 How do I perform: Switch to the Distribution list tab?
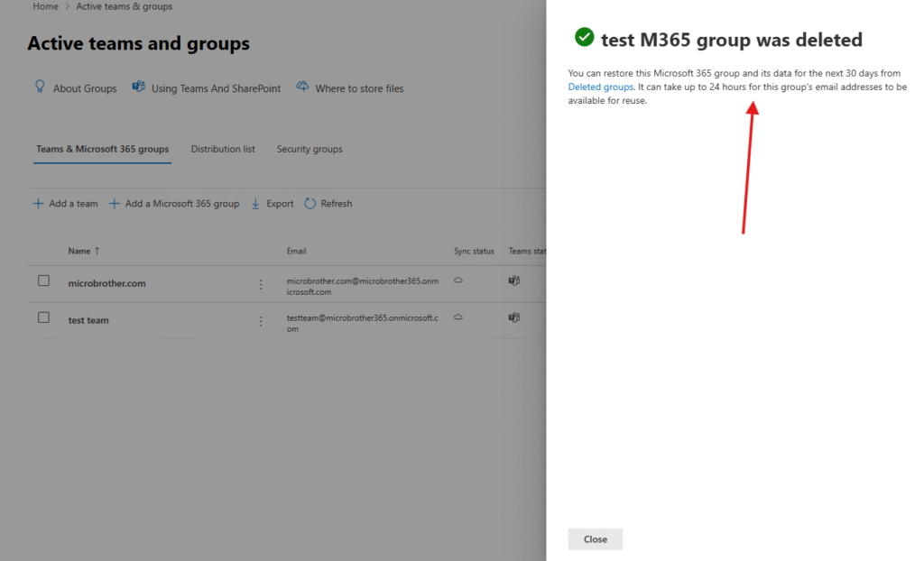pyautogui.click(x=223, y=149)
